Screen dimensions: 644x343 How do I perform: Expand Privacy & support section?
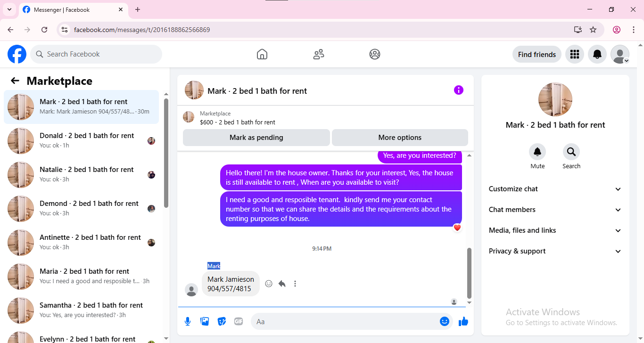click(555, 251)
